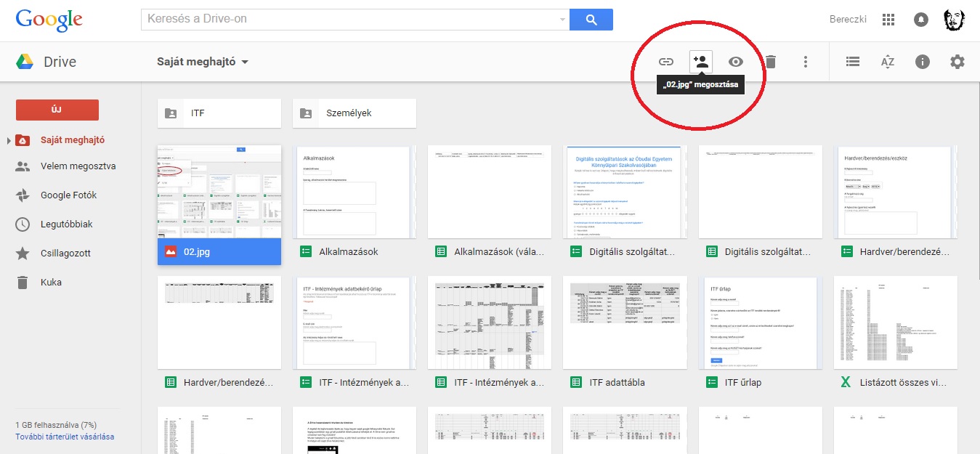
Task: Click the További tárterület vásárlása link
Action: point(65,437)
